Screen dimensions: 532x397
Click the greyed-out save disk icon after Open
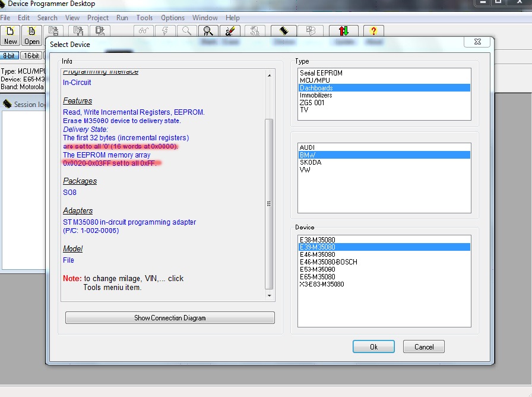coord(53,31)
